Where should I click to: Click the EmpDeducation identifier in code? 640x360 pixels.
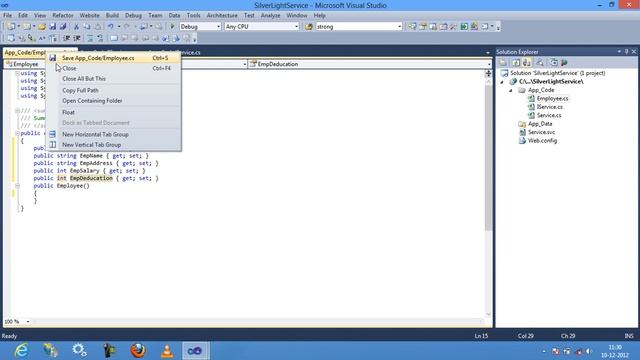pos(91,178)
